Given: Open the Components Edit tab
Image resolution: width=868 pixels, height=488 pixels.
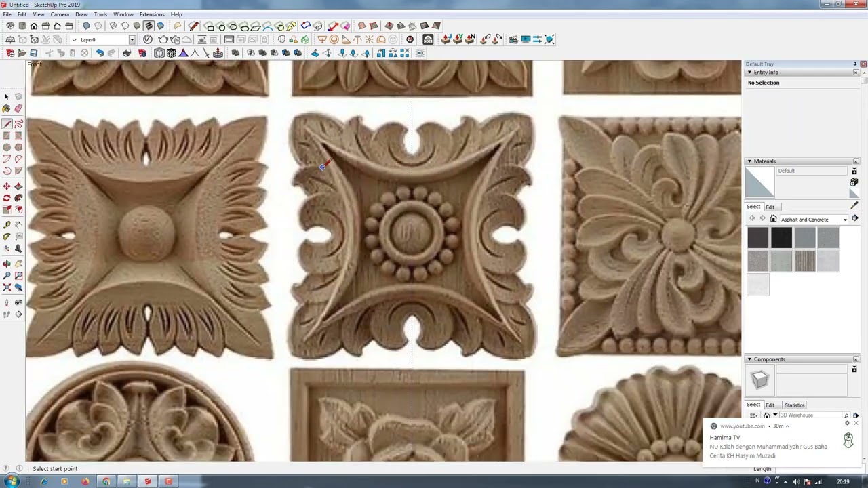Looking at the screenshot, I should click(770, 405).
